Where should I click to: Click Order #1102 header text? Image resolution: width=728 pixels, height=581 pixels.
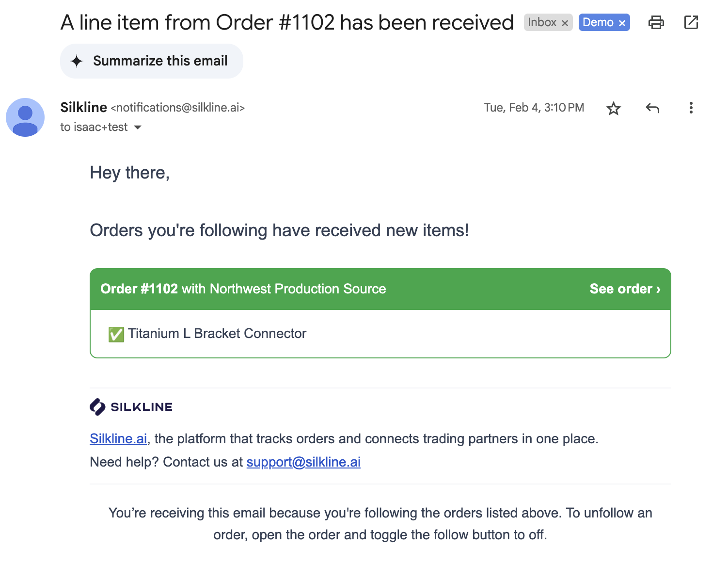tap(139, 289)
